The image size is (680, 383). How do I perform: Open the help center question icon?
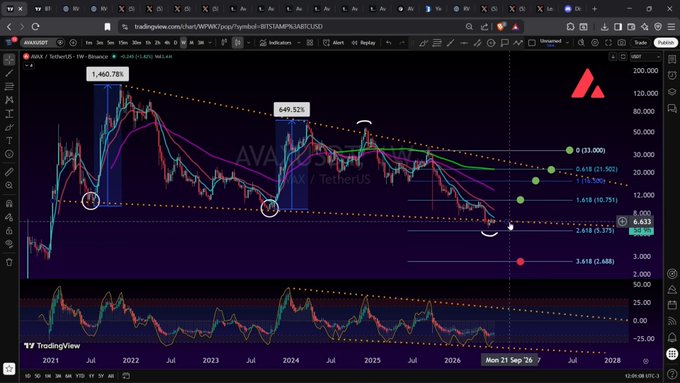[672, 374]
